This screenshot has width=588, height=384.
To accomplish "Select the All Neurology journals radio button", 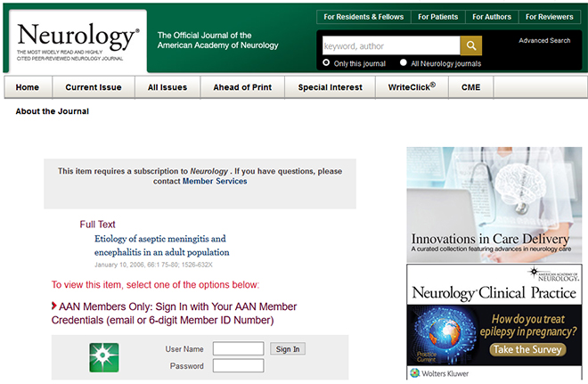I will click(403, 62).
